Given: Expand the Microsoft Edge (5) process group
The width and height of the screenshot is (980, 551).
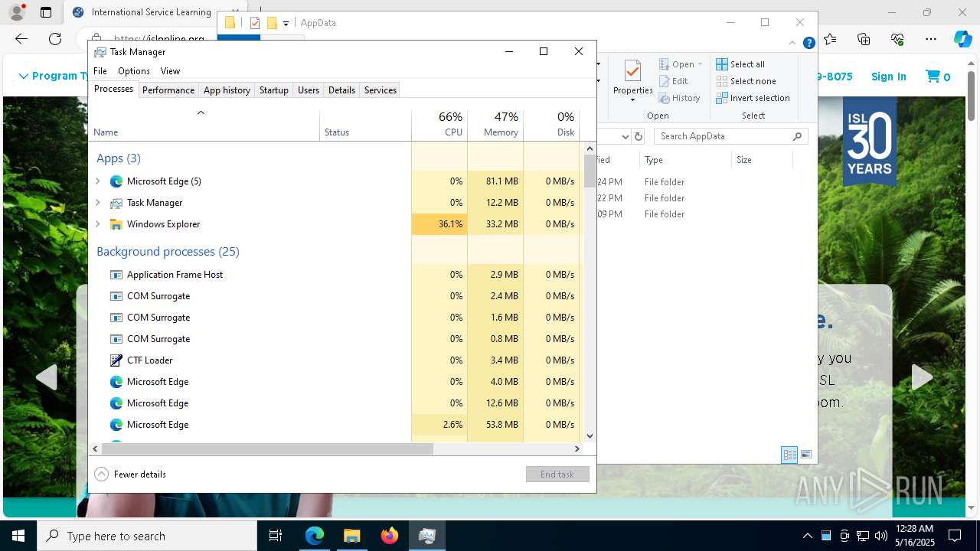Looking at the screenshot, I should [x=97, y=181].
